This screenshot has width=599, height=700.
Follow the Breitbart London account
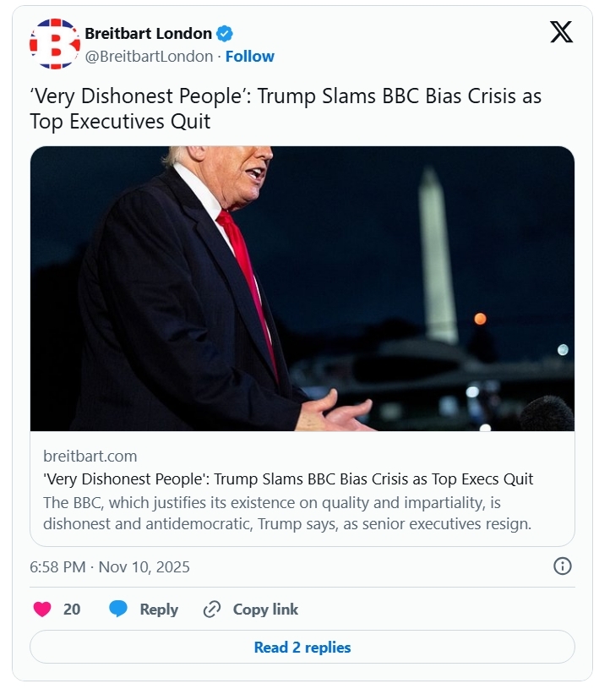click(x=249, y=57)
